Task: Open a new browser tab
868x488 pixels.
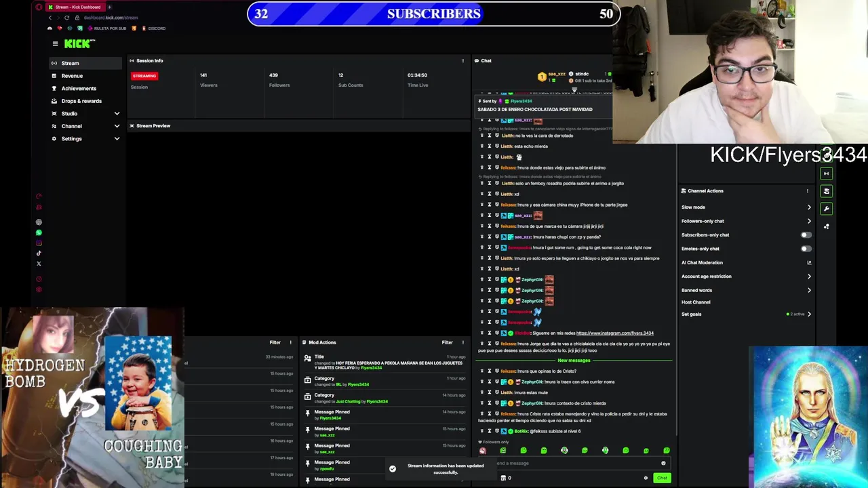Action: coord(109,7)
